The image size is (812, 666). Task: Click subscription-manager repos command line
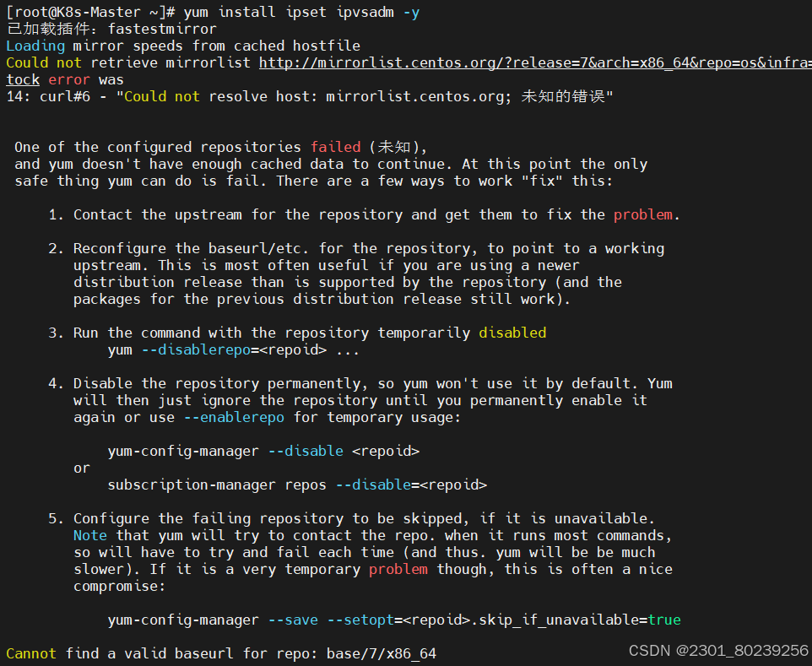pos(297,485)
